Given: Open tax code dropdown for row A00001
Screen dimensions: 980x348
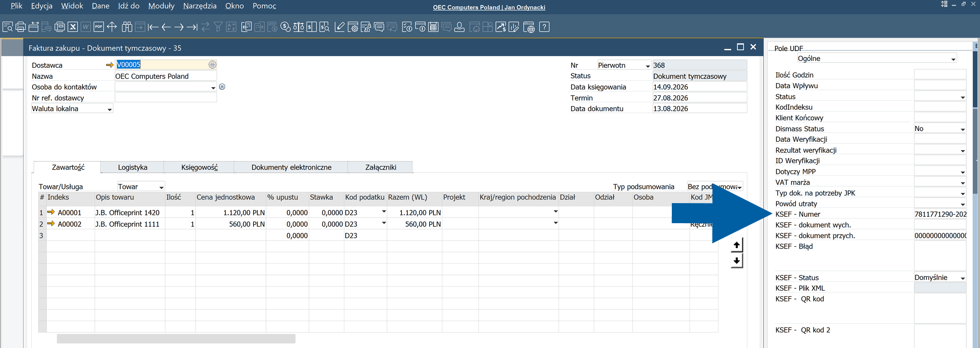Looking at the screenshot, I should [384, 212].
